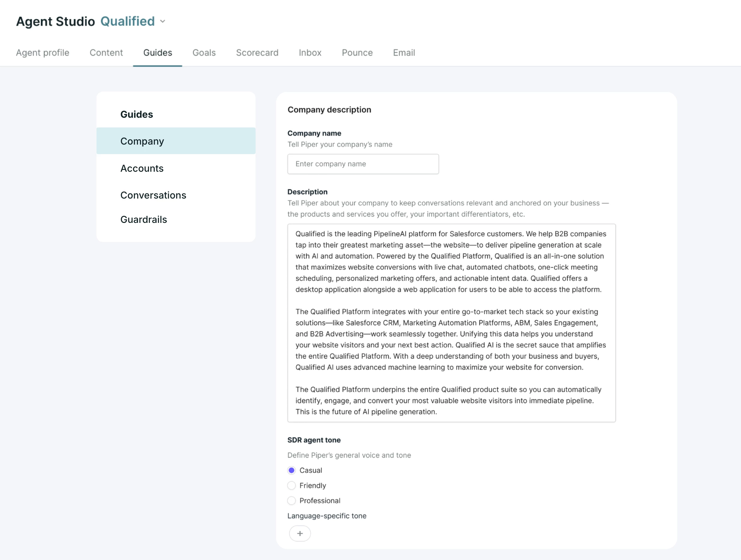
Task: Switch to the Pounce tab
Action: [357, 53]
